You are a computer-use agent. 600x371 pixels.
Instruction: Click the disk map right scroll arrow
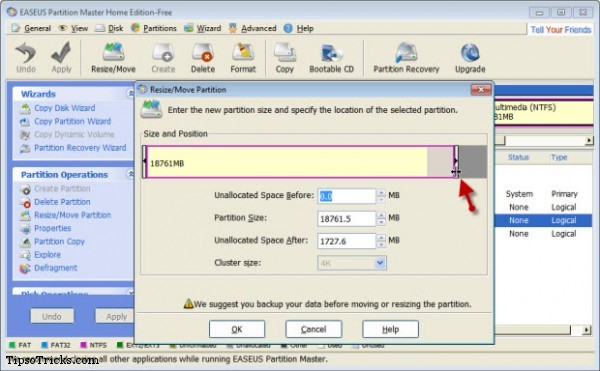click(589, 140)
